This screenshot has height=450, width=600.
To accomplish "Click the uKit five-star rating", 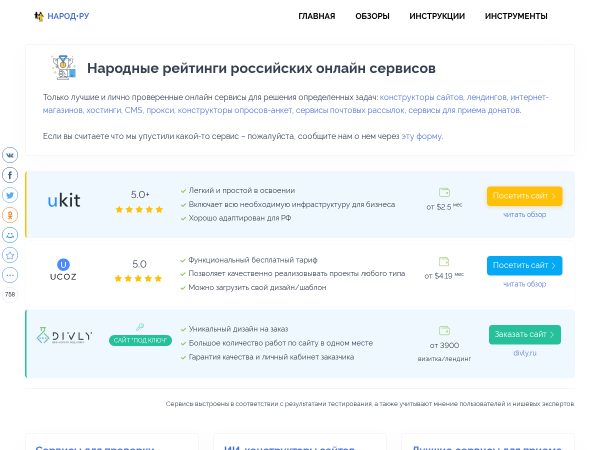I will click(139, 209).
